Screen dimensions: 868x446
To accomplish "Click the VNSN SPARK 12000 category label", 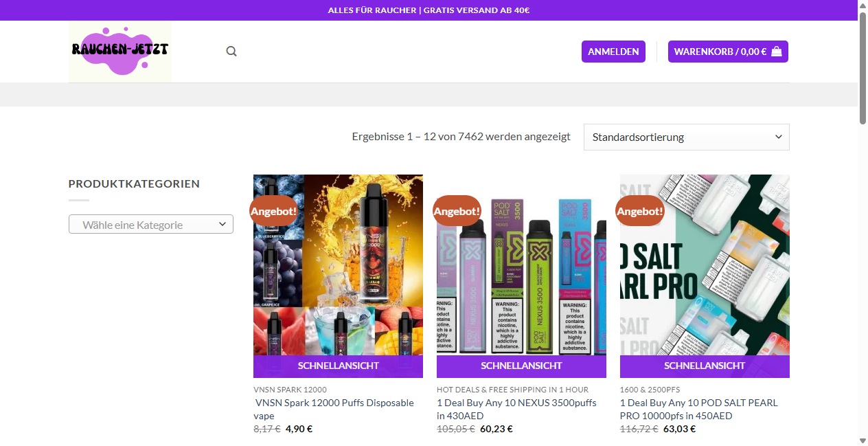I will coord(290,390).
